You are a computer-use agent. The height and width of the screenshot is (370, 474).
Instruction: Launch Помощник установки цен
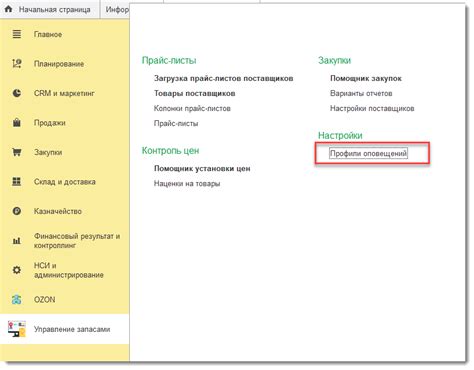202,169
